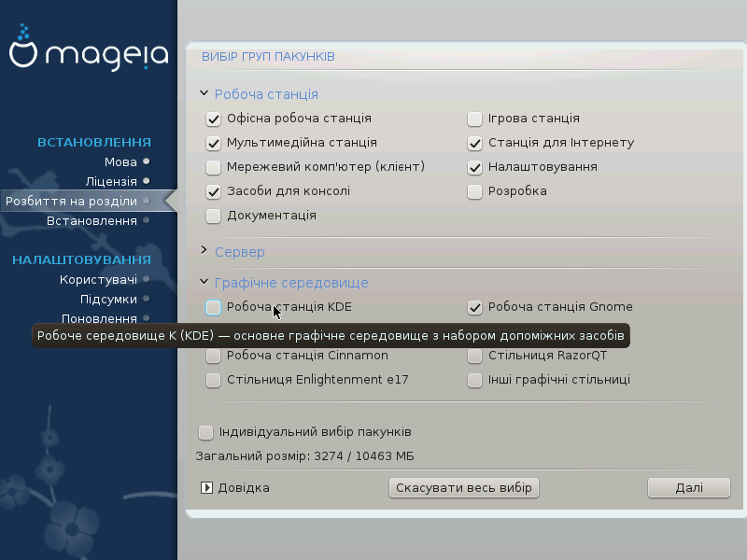This screenshot has height=560, width=747.
Task: Uncheck Засоби для консолі
Action: click(214, 191)
